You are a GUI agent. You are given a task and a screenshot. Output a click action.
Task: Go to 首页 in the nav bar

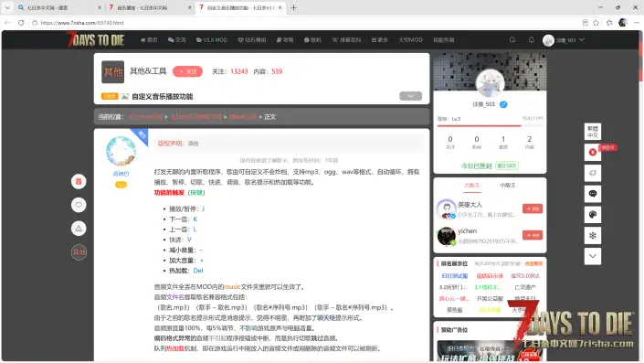[x=149, y=40]
